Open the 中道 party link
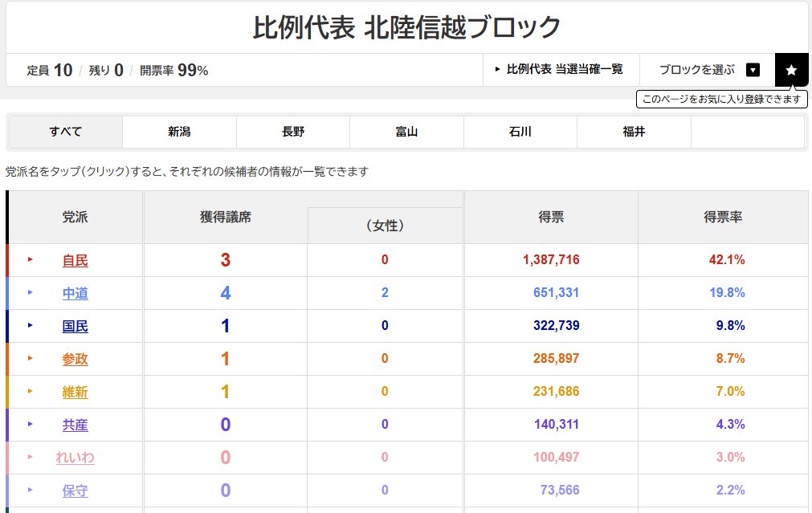 coord(75,294)
